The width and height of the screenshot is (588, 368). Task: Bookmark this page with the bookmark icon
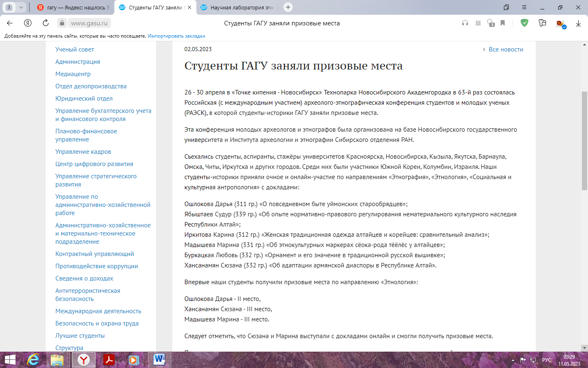coord(503,23)
